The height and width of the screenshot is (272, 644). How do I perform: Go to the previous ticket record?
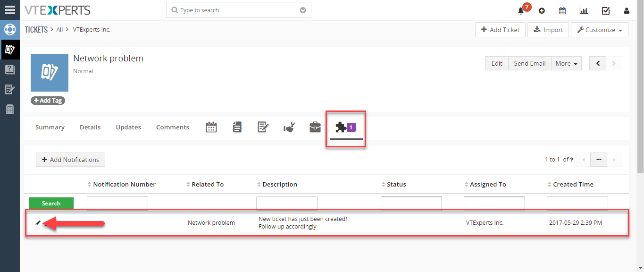point(598,63)
